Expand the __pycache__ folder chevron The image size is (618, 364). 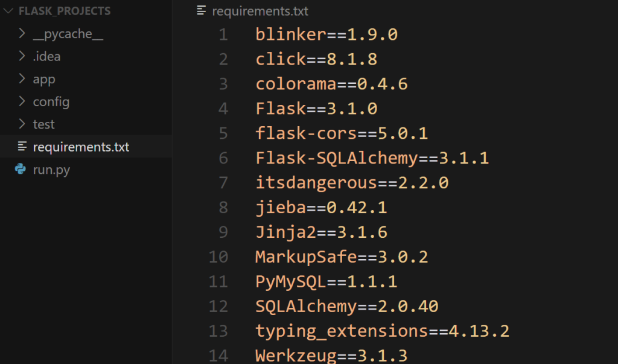click(x=22, y=34)
